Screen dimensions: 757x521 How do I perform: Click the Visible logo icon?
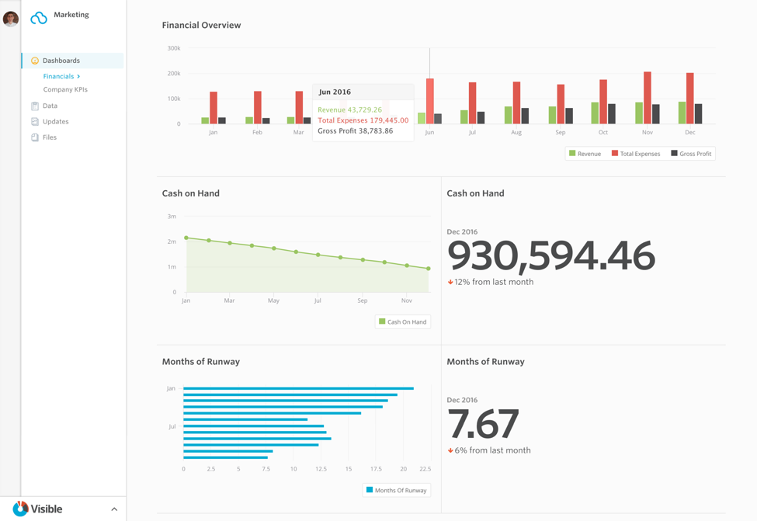20,508
